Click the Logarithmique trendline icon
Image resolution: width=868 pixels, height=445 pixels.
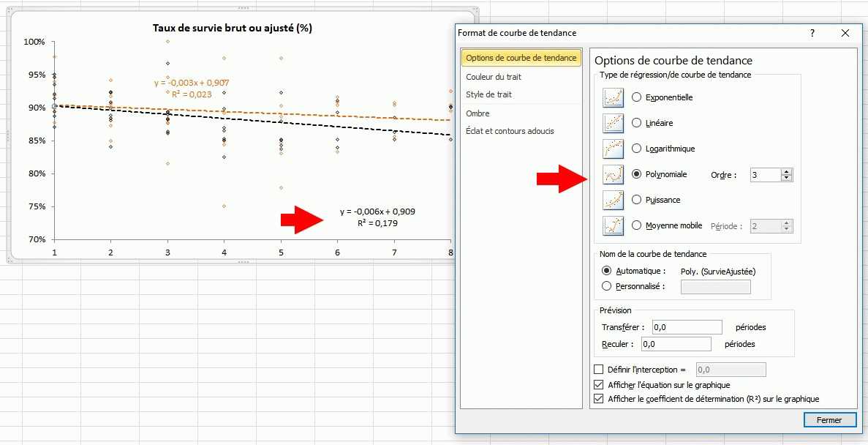613,149
